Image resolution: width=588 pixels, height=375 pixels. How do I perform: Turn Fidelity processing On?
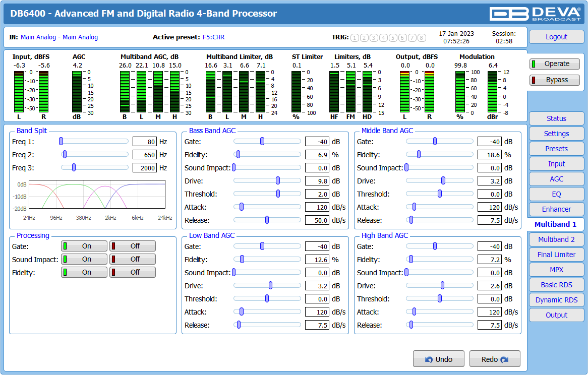pos(84,272)
